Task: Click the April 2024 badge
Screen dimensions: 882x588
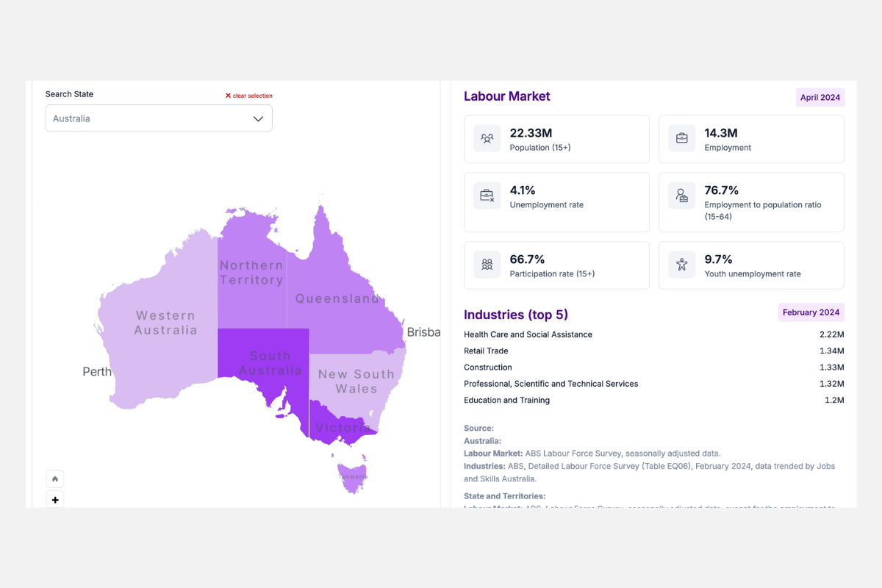Action: click(x=820, y=96)
